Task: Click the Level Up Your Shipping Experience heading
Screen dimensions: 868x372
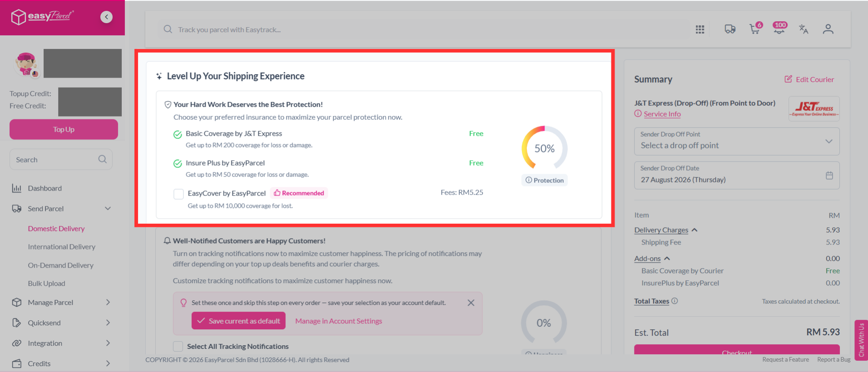Action: 236,76
